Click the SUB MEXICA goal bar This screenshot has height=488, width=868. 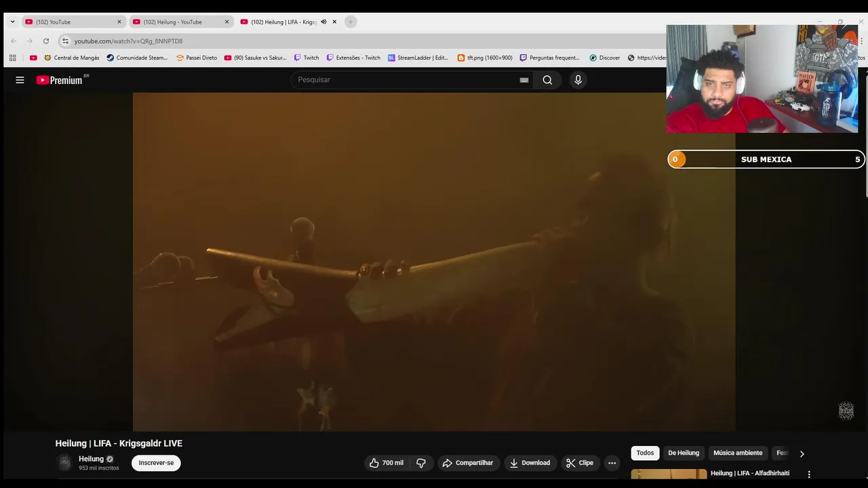pos(766,159)
